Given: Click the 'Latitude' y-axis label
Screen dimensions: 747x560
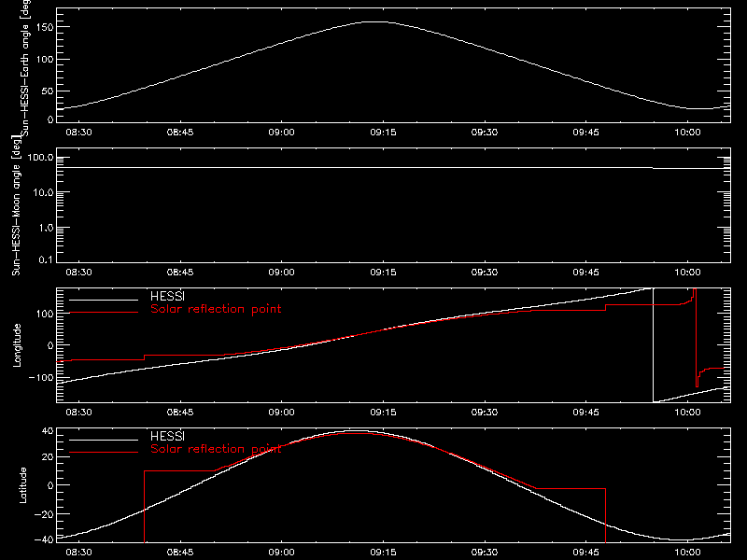Looking at the screenshot, I should [22, 485].
